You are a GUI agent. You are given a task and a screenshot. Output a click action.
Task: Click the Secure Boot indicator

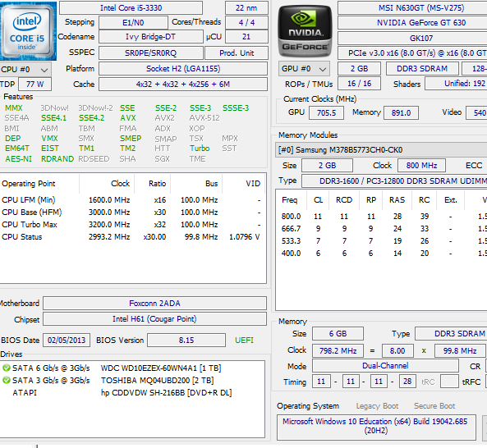click(x=434, y=406)
